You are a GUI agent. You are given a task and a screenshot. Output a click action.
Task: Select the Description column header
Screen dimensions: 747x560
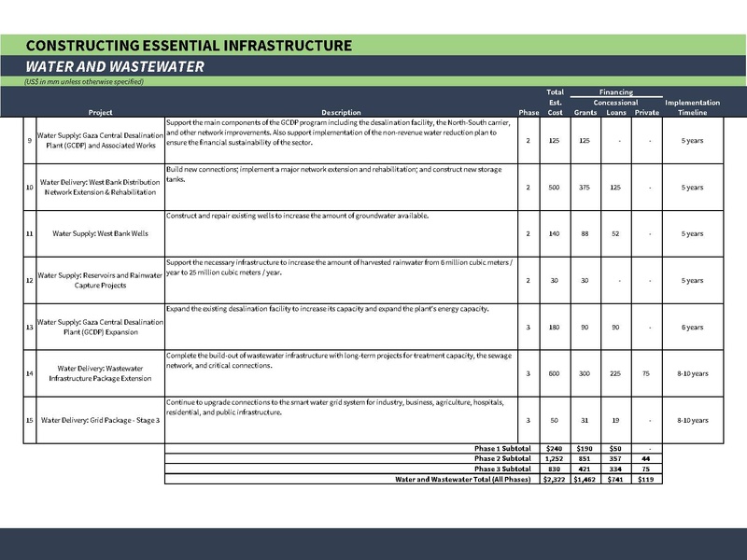pos(341,113)
